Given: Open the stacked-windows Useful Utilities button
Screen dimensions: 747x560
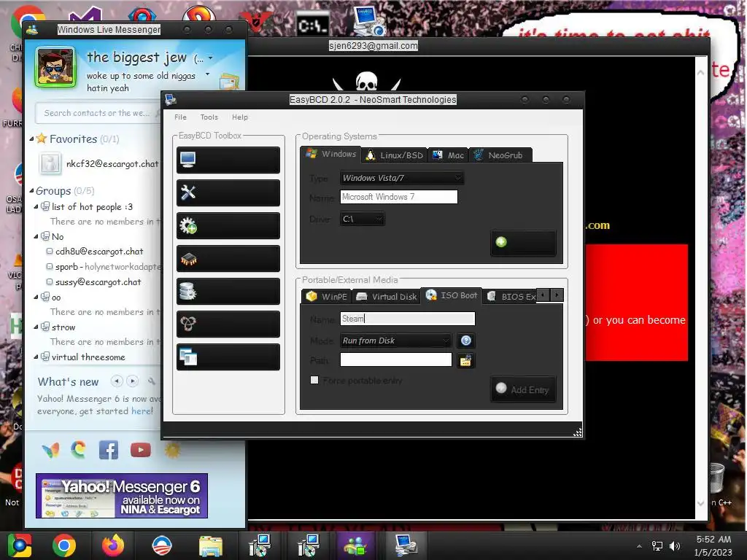Looking at the screenshot, I should pos(228,357).
